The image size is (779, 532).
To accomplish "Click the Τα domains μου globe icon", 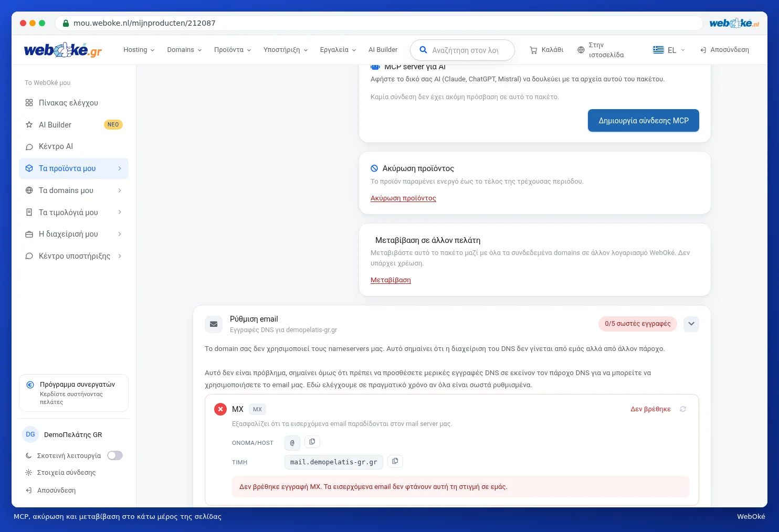I will pos(29,190).
